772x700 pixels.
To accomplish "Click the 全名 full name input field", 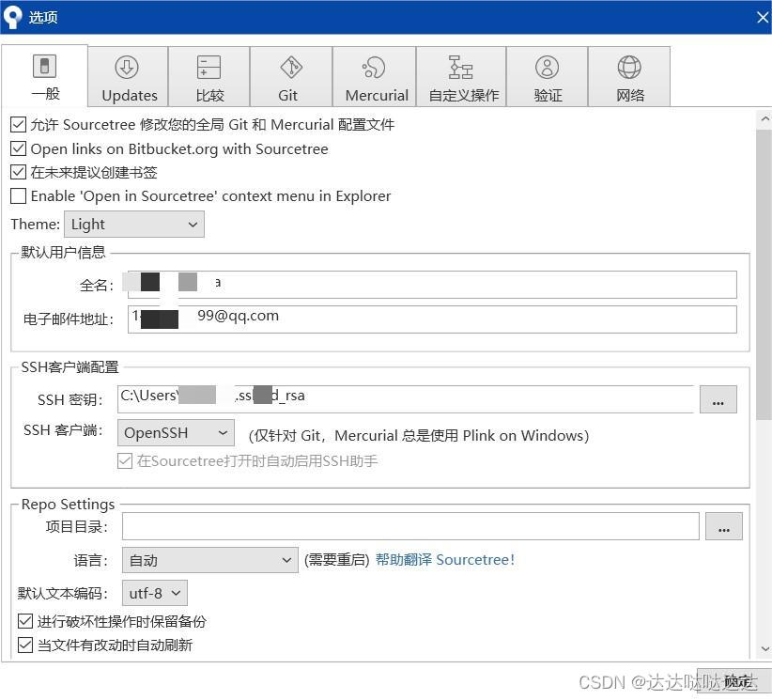I will click(432, 285).
